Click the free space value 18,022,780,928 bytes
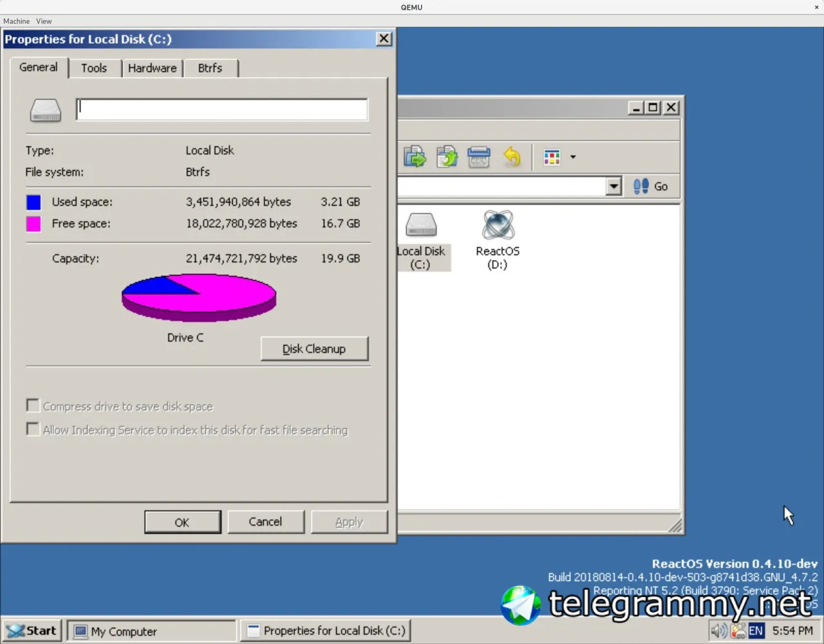Screen dimensions: 824x644 point(241,224)
